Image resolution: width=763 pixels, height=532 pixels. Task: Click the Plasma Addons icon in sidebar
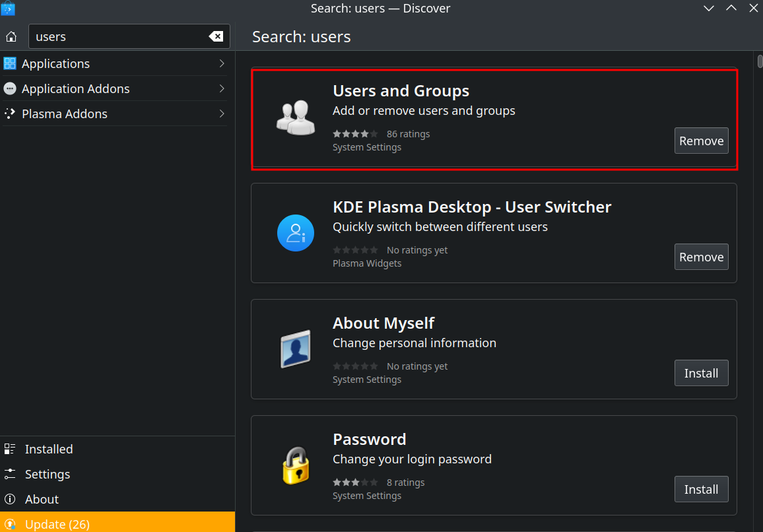click(10, 114)
